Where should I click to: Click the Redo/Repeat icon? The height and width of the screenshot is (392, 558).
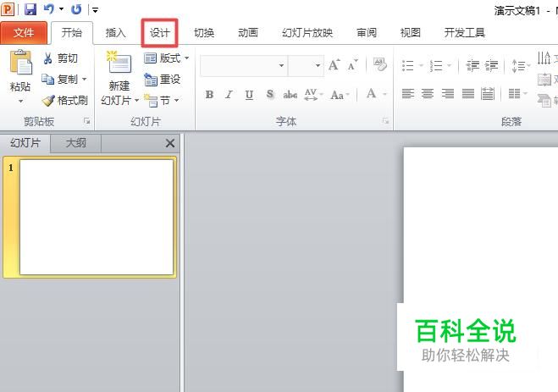pyautogui.click(x=76, y=9)
